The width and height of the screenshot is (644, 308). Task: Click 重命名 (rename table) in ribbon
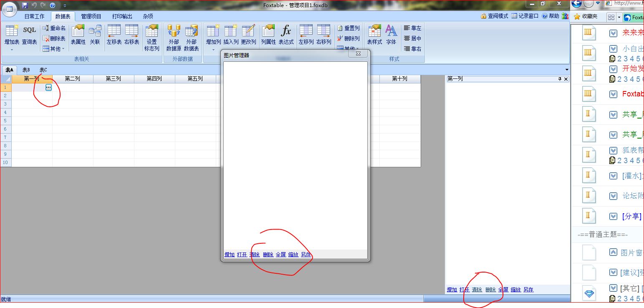pyautogui.click(x=54, y=28)
